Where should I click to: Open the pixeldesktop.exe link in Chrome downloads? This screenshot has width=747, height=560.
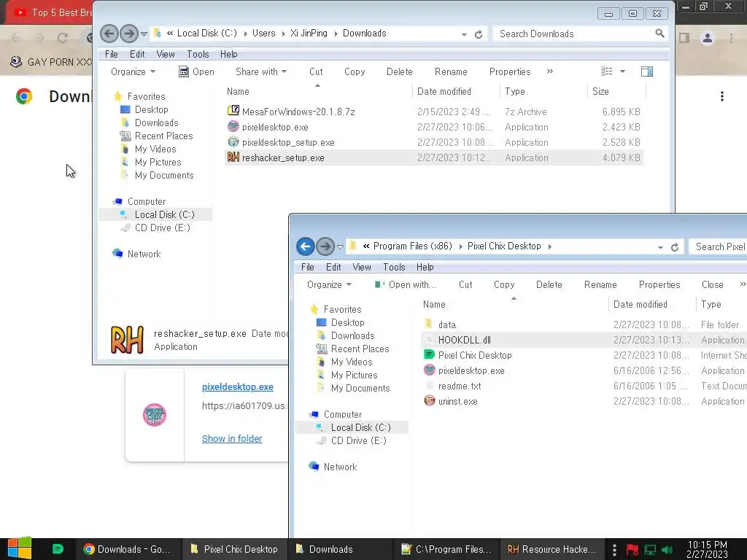238,386
